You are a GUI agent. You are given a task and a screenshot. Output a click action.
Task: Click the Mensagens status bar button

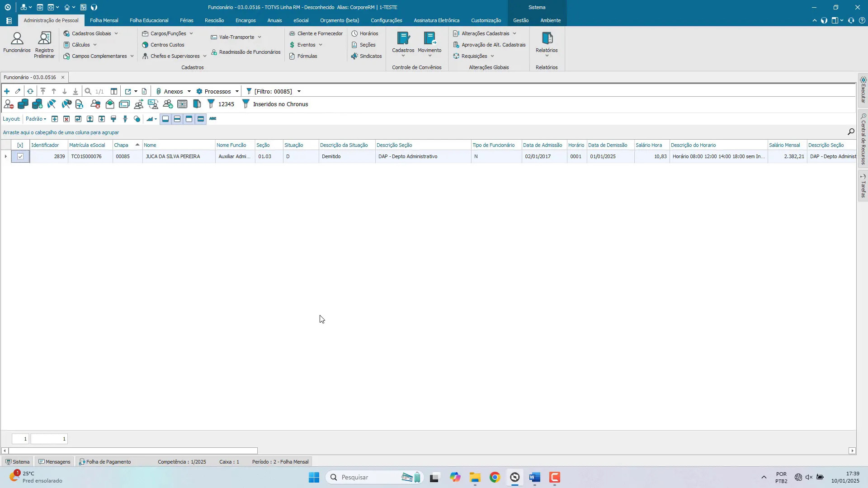(x=54, y=462)
